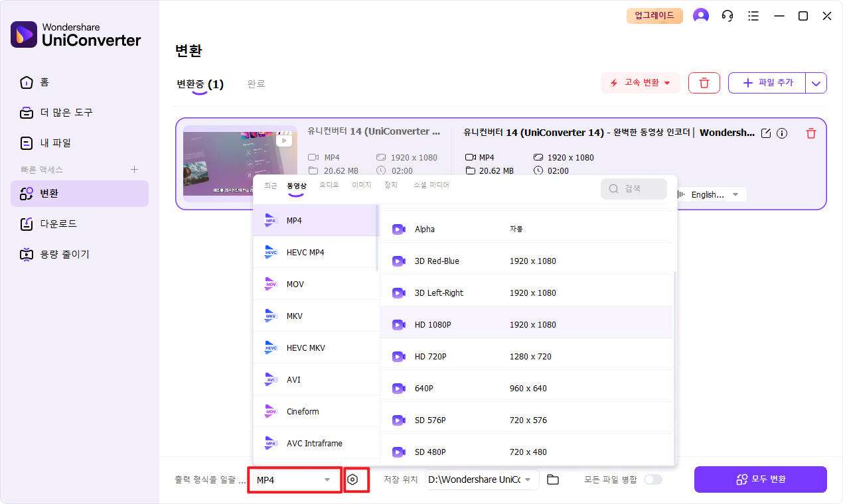
Task: Open 다운로드 in the sidebar
Action: (x=80, y=224)
